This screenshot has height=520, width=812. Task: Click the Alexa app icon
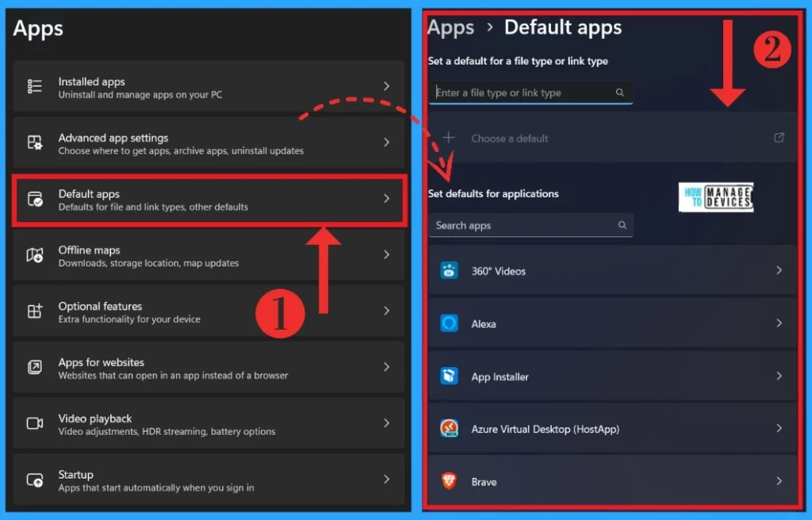coord(449,323)
